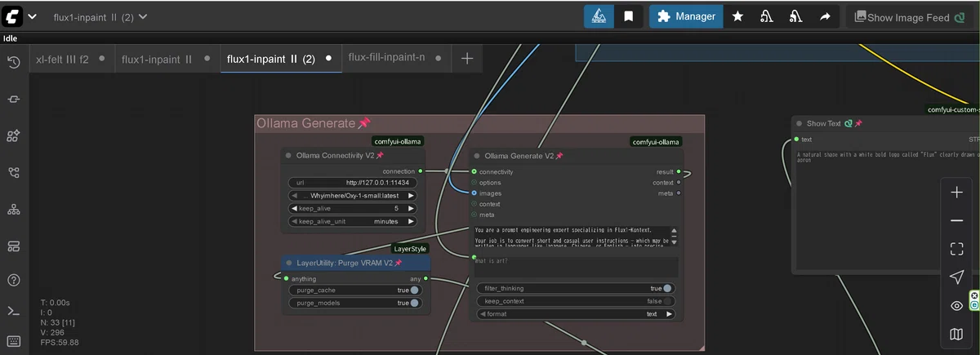Click the pin icon on the Show Text node
The width and height of the screenshot is (980, 355).
(x=858, y=123)
